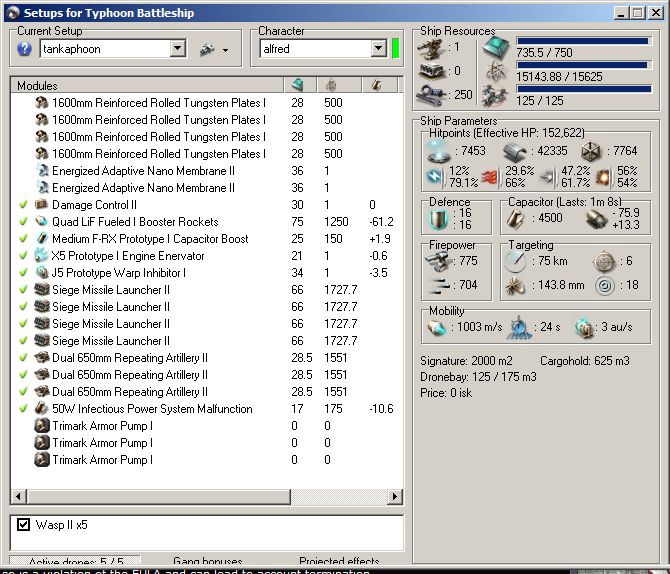Click the Firepower turret icon showing 775
The height and width of the screenshot is (574, 670).
(x=438, y=261)
